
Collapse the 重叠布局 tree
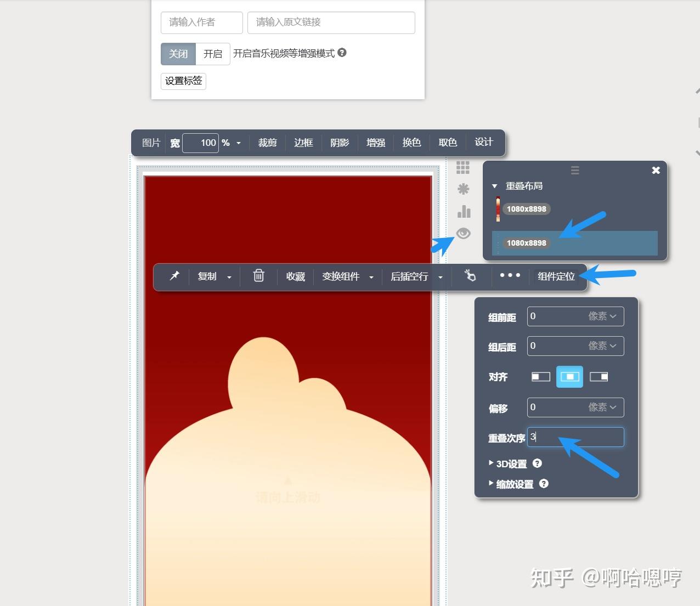[x=494, y=186]
